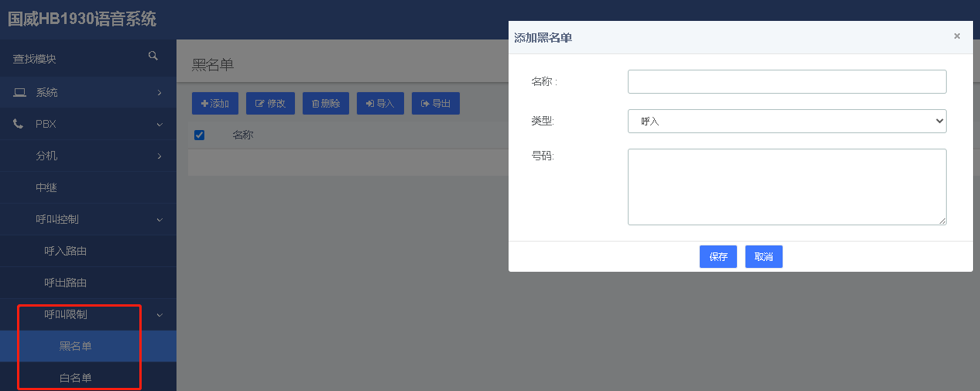Click the phone icon beside PBX
Screen dimensions: 980x391
tap(19, 124)
